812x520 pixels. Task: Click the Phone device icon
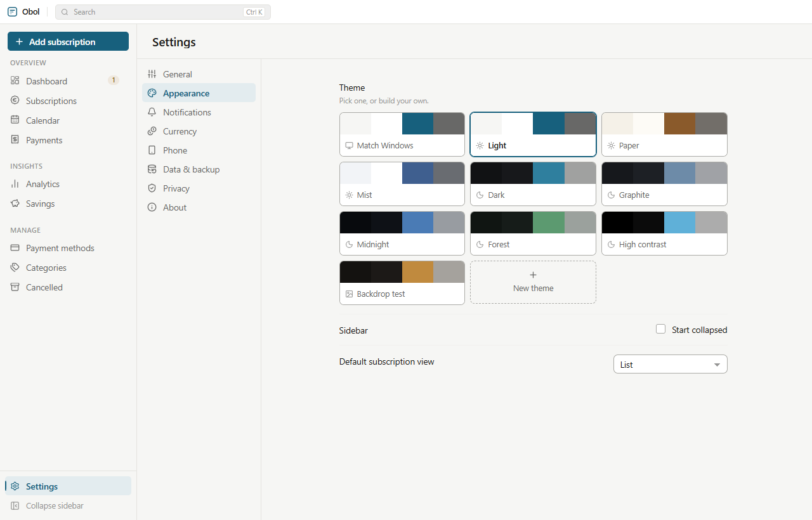click(152, 150)
